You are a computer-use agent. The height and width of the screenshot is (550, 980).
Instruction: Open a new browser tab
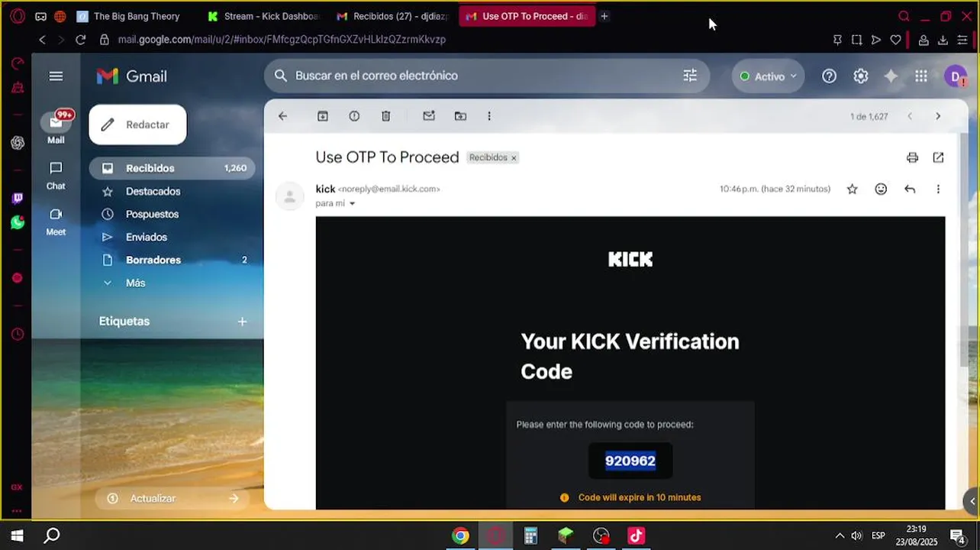604,16
